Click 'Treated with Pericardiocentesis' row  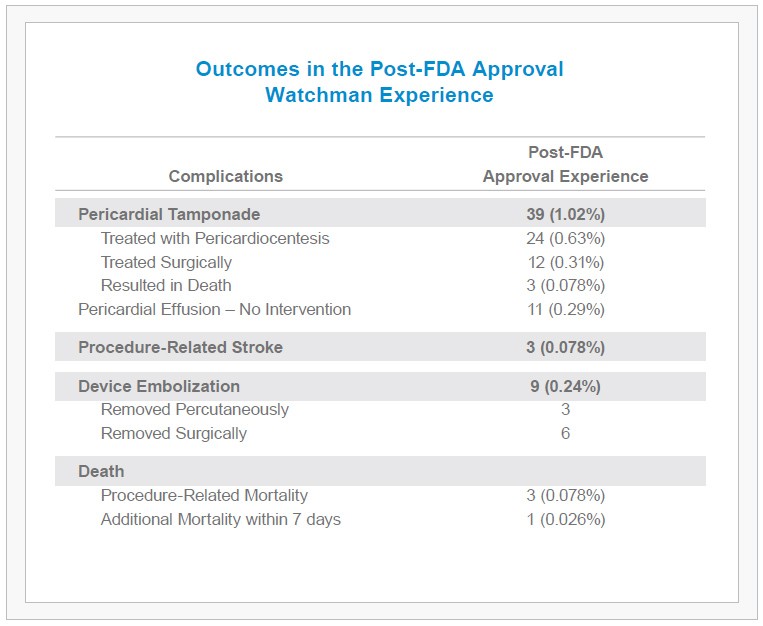tap(215, 238)
